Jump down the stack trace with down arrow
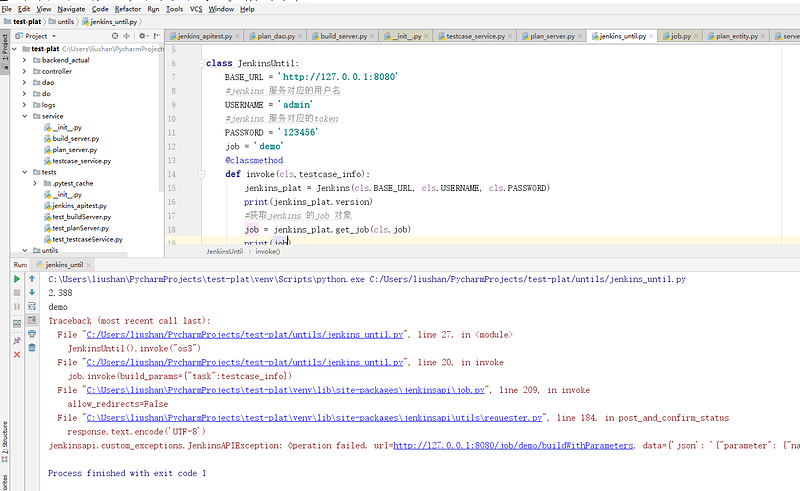This screenshot has width=800, height=491. [32, 292]
